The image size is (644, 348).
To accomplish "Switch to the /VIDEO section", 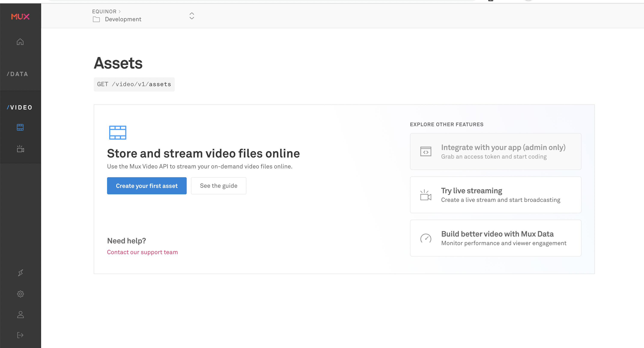I will (x=19, y=107).
